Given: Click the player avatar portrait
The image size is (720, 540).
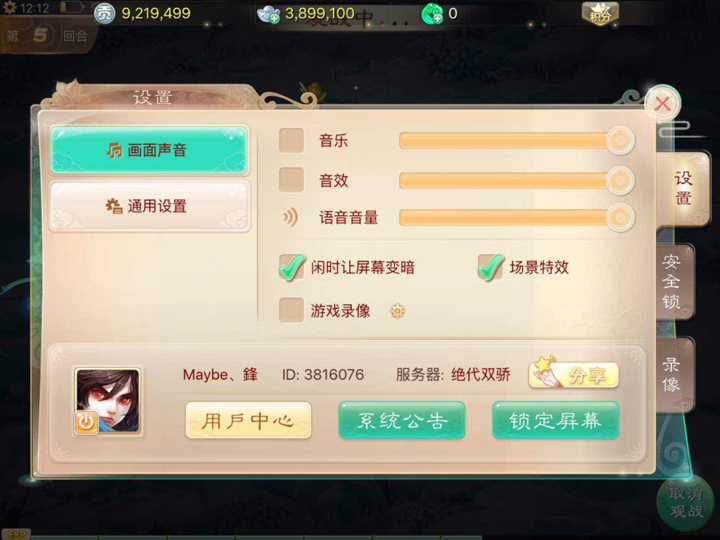Looking at the screenshot, I should point(108,401).
